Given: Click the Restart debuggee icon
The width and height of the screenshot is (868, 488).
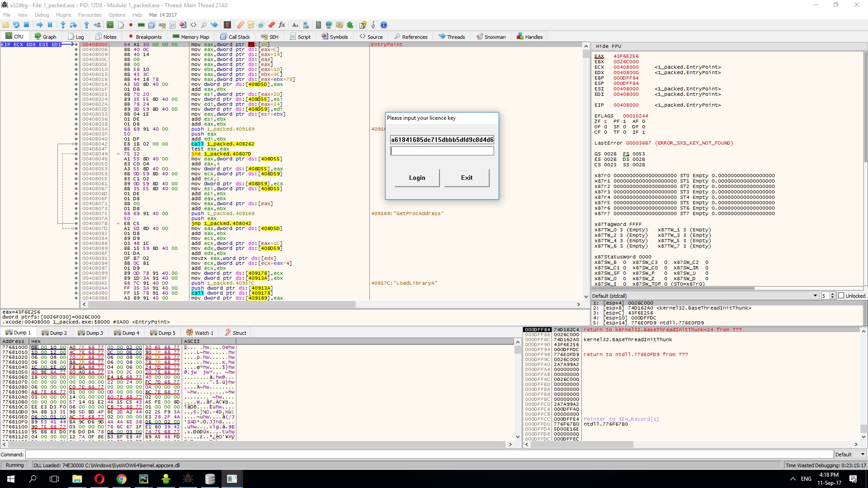Looking at the screenshot, I should click(16, 25).
